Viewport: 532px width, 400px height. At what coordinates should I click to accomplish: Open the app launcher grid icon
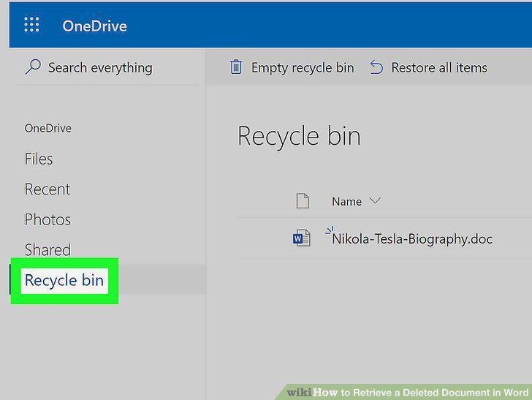[31, 25]
